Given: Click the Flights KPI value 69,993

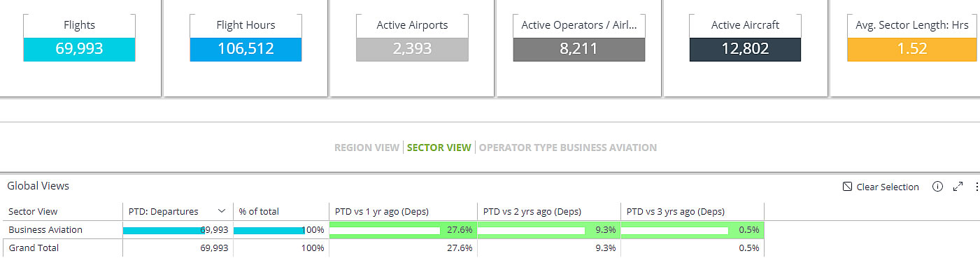Looking at the screenshot, I should 79,49.
